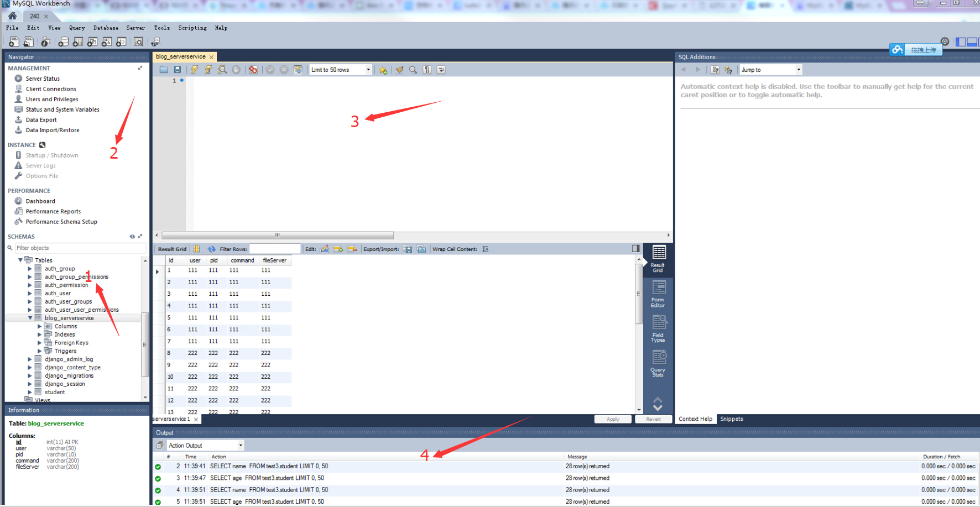Insert new row icon in result grid
The width and height of the screenshot is (980, 507).
click(x=338, y=249)
